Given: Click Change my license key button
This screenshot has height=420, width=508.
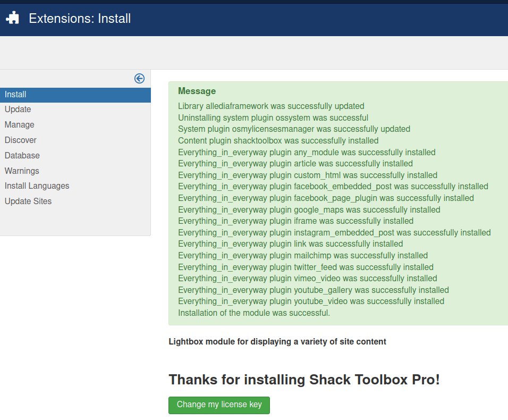Looking at the screenshot, I should coord(219,405).
